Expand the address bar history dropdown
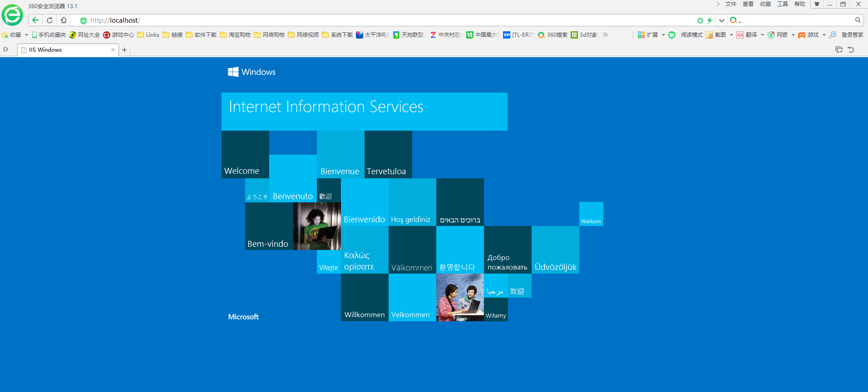This screenshot has height=392, width=868. (721, 20)
